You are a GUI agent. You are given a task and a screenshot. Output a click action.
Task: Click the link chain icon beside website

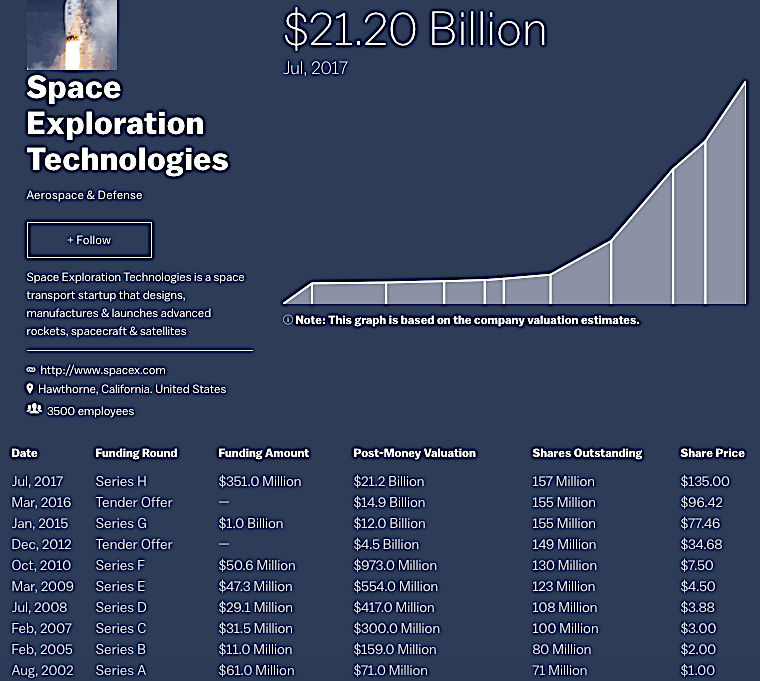(31, 370)
